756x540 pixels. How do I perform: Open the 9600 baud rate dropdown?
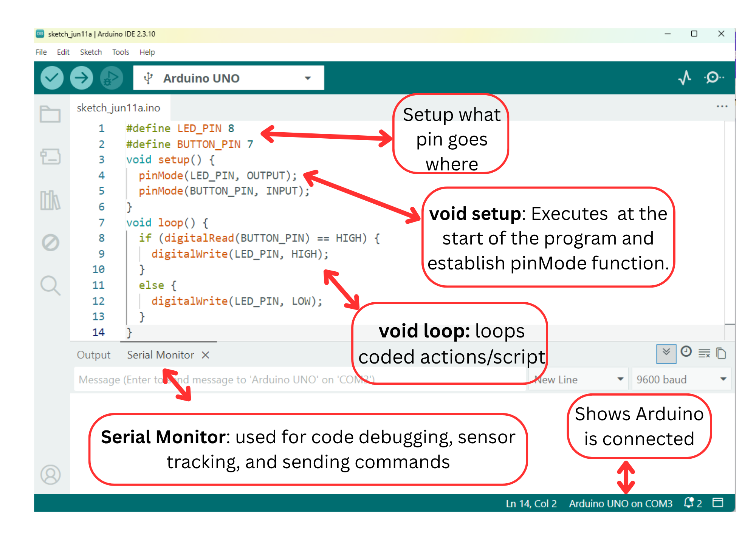coord(681,379)
